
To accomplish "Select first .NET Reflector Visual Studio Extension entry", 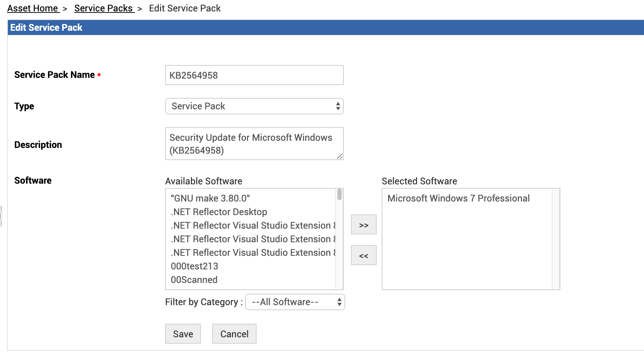I will 252,225.
